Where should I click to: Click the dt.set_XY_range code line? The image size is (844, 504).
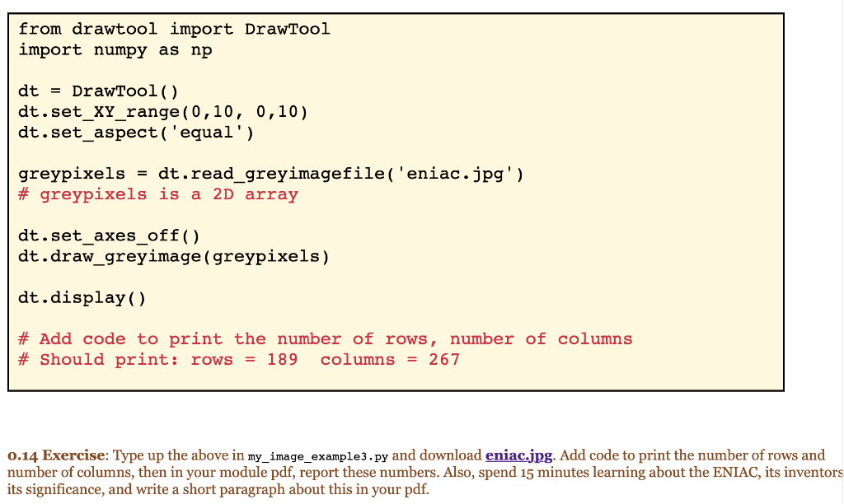point(162,111)
